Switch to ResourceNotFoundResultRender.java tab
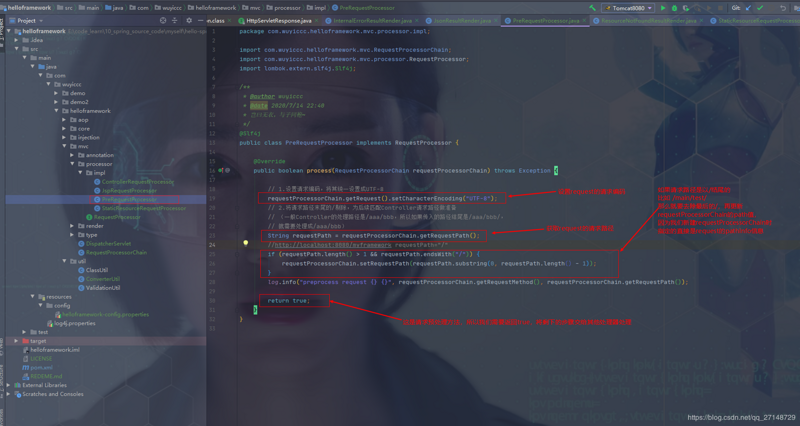This screenshot has height=426, width=800. [648, 20]
